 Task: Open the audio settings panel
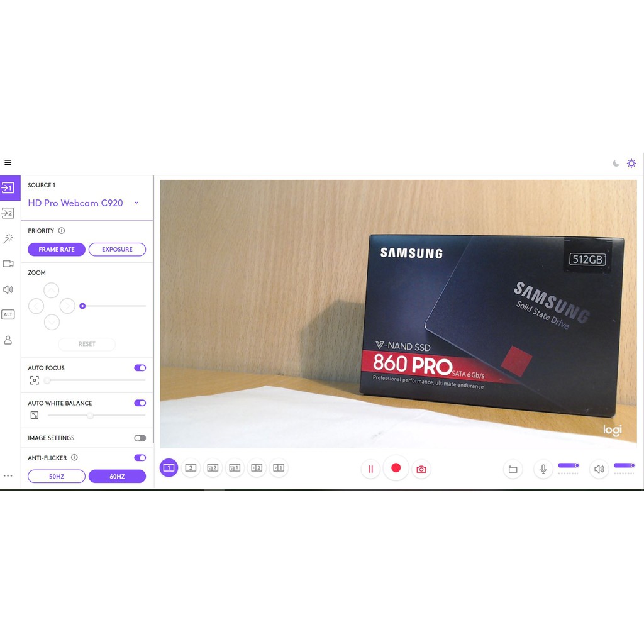click(x=8, y=289)
